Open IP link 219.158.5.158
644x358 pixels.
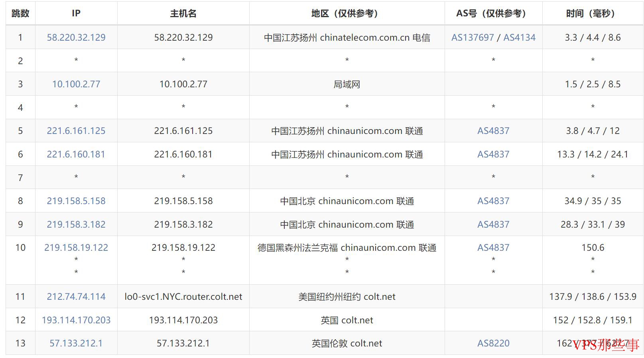pos(76,201)
